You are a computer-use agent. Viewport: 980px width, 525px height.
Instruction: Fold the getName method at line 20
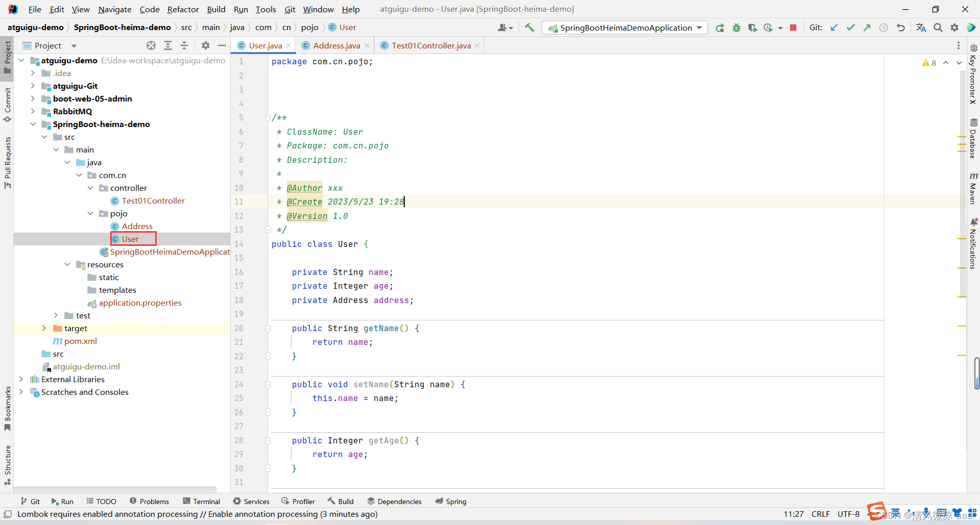click(x=267, y=329)
